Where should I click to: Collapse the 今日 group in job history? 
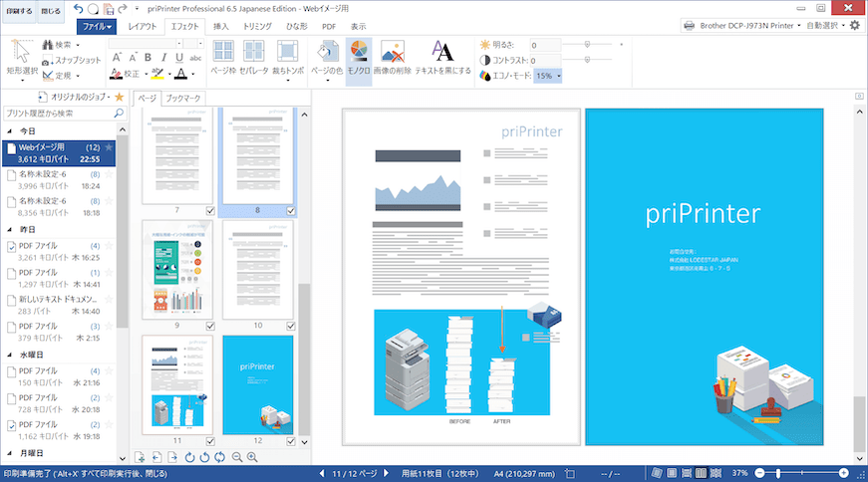[x=9, y=130]
